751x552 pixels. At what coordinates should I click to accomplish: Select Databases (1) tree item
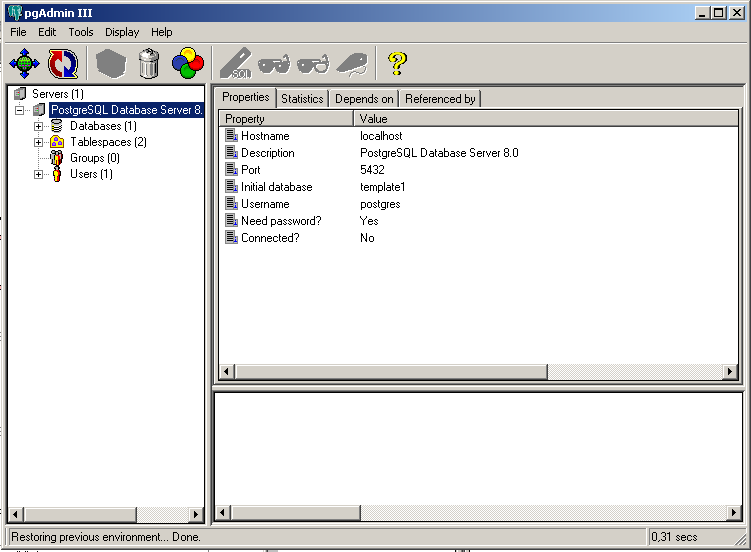point(103,126)
